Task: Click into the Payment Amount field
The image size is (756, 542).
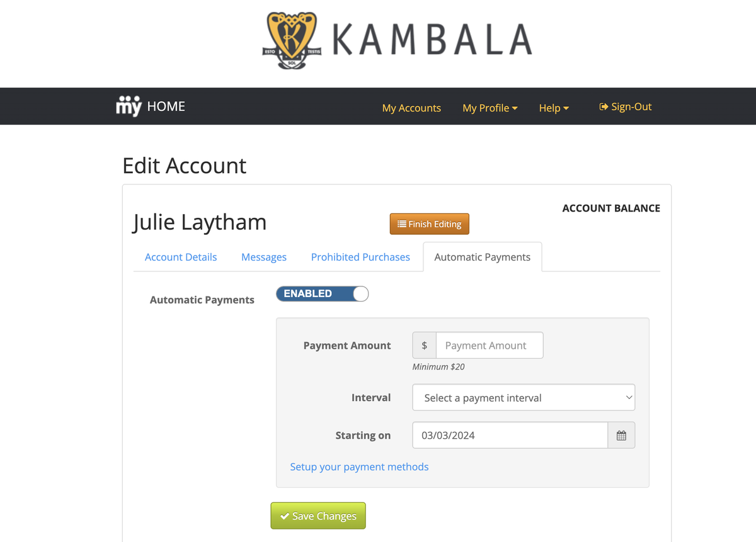Action: click(x=490, y=346)
